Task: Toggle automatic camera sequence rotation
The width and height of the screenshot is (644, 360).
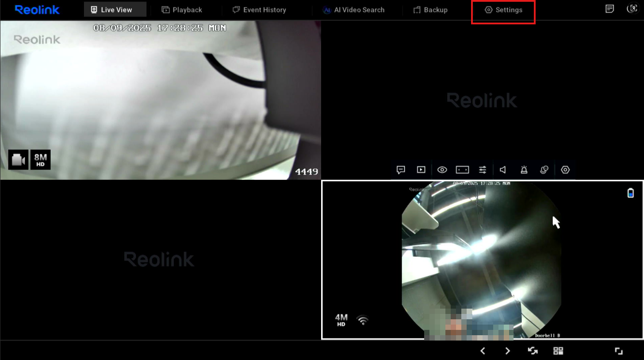Action: pyautogui.click(x=533, y=351)
